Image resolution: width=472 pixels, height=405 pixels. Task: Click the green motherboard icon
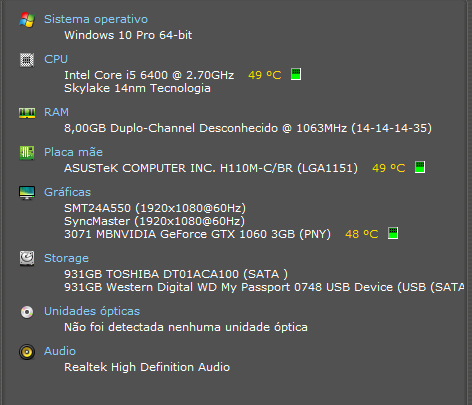tap(27, 153)
